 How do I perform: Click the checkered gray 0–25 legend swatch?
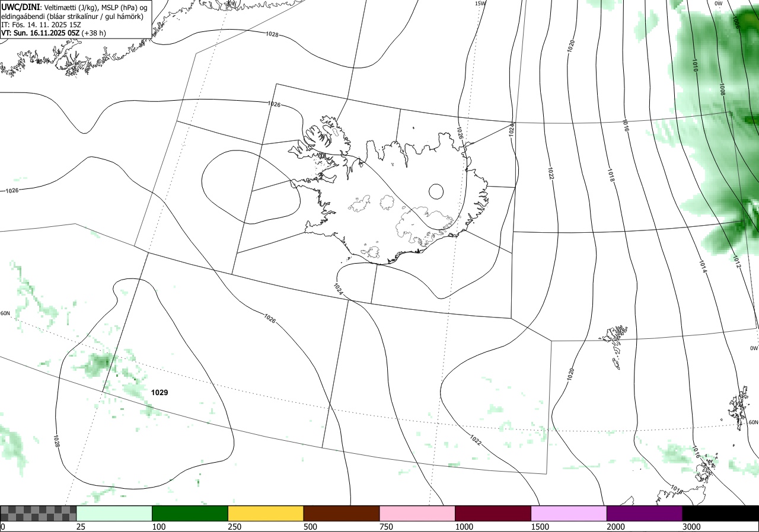coord(39,513)
